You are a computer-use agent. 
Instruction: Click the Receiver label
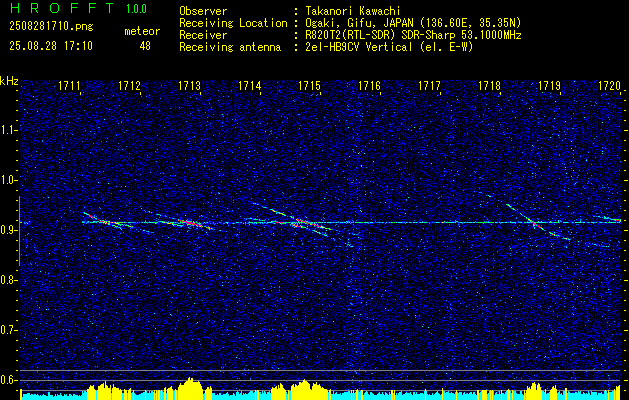[x=203, y=35]
